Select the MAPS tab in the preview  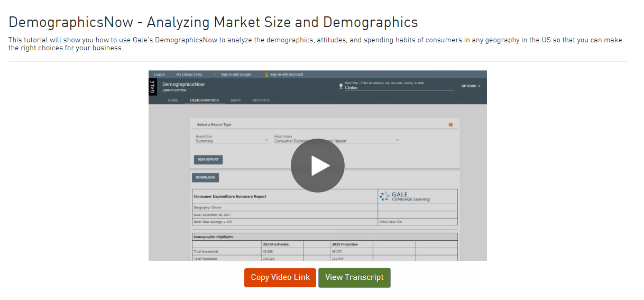[x=236, y=100]
